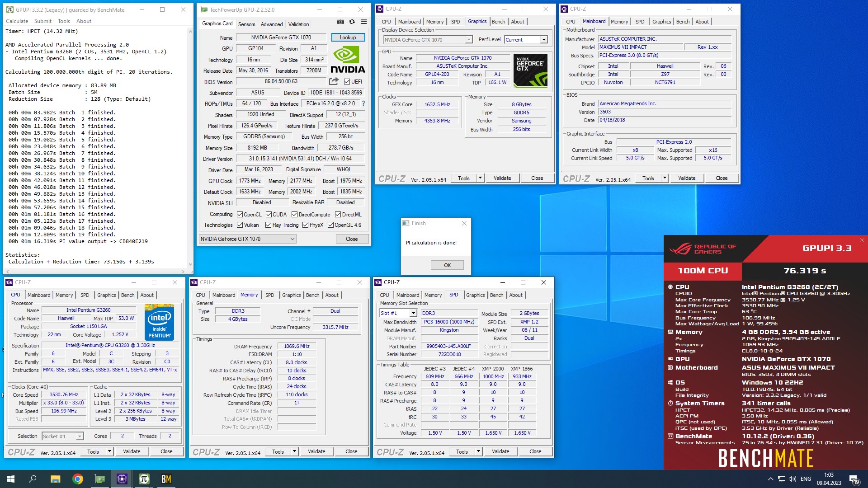Click multiplier value x 33.0 field
This screenshot has height=488, width=868.
(x=63, y=403)
